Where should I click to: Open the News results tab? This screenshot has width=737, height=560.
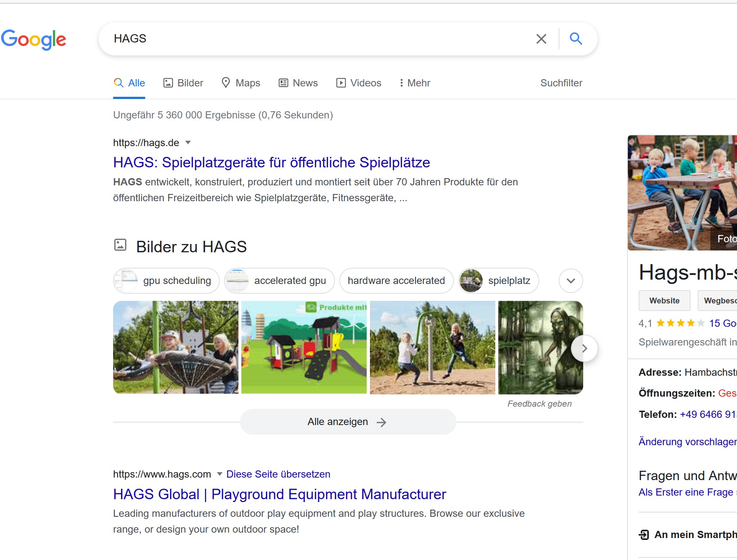click(x=298, y=83)
